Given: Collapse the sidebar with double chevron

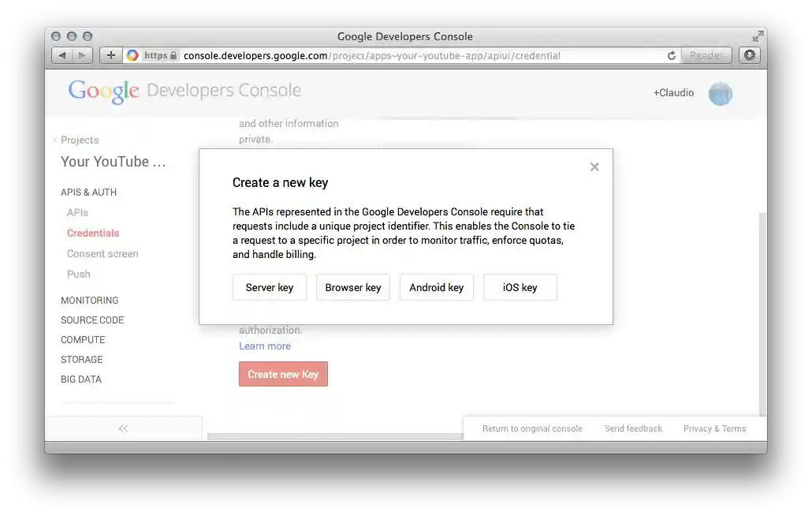Looking at the screenshot, I should pyautogui.click(x=123, y=428).
